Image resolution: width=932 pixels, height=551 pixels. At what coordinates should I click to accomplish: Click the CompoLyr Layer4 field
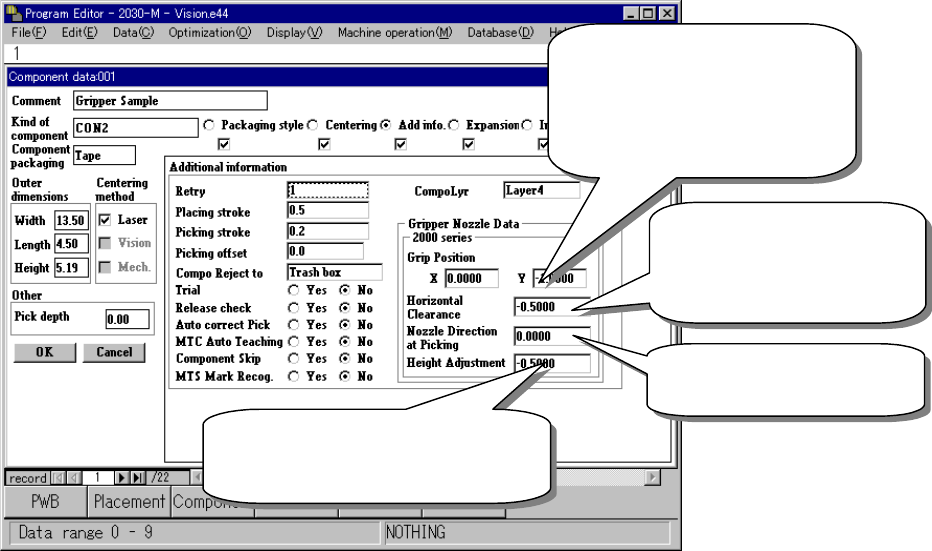[x=541, y=190]
